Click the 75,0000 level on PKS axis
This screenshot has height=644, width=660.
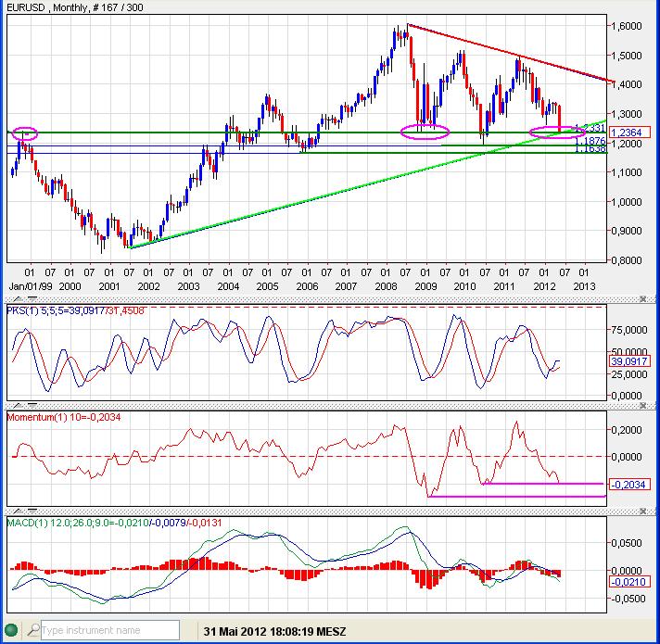point(628,330)
